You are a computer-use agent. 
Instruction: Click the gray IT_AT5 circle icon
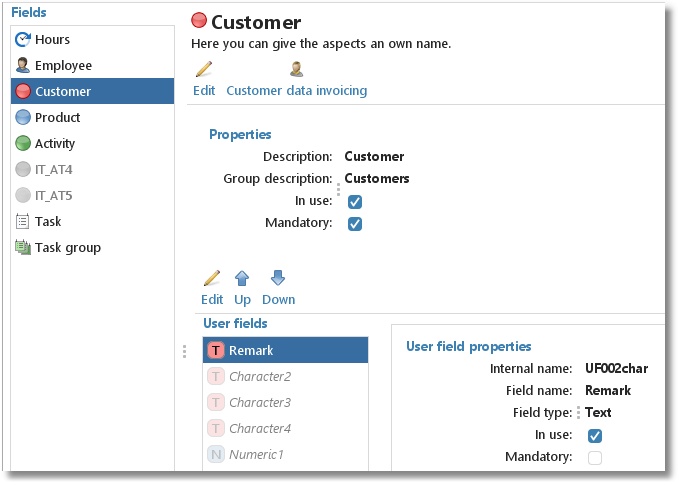coord(23,195)
